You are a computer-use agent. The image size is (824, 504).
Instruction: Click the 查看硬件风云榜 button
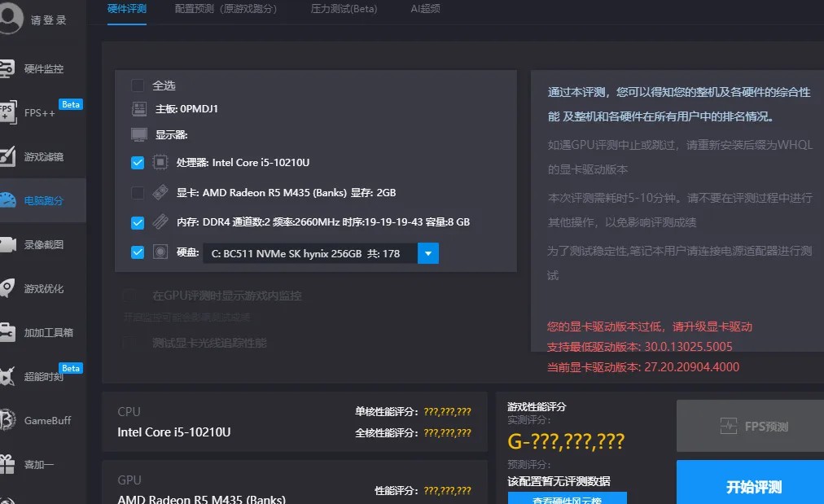(x=567, y=499)
